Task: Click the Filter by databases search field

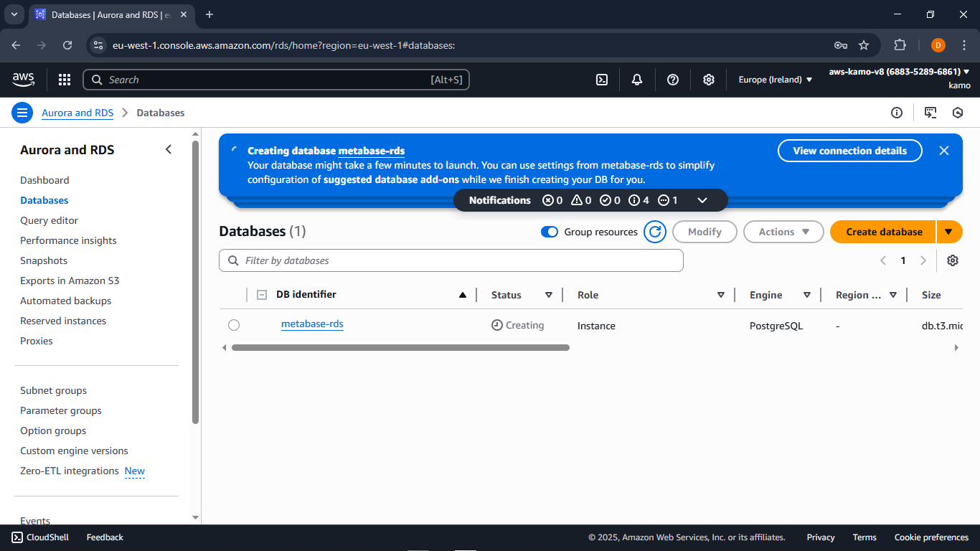Action: (x=451, y=260)
